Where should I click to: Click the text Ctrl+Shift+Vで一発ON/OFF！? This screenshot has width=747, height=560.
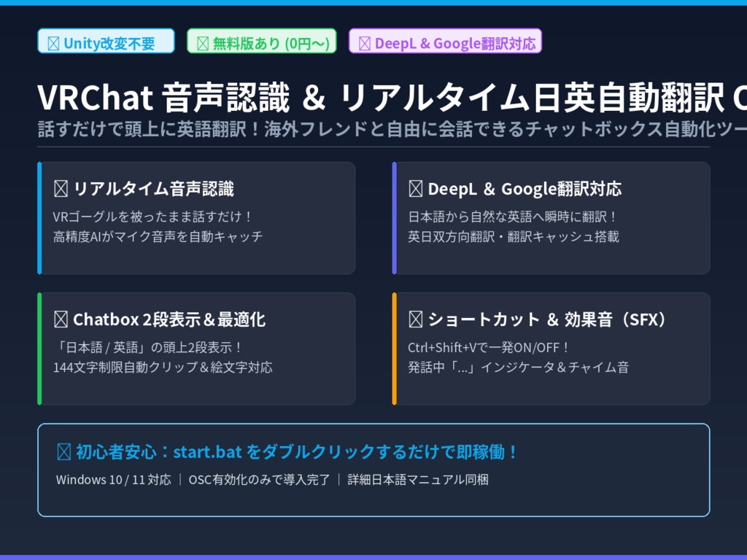point(489,348)
